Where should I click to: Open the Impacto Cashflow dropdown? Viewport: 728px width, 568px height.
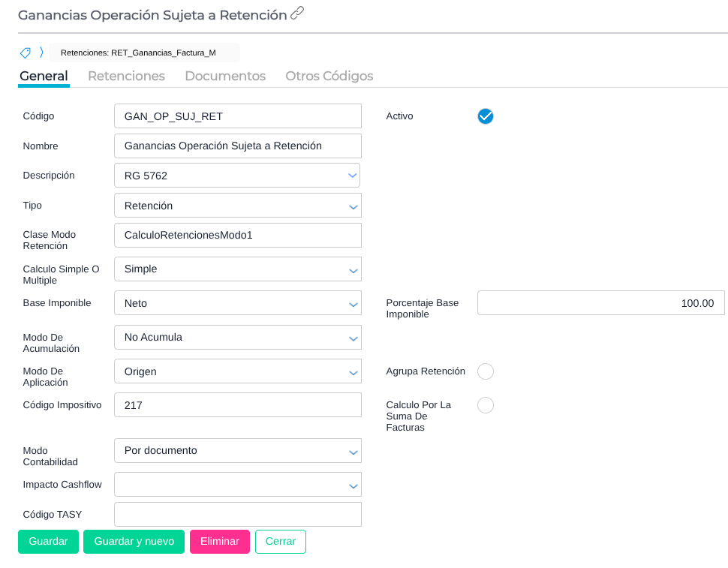237,485
